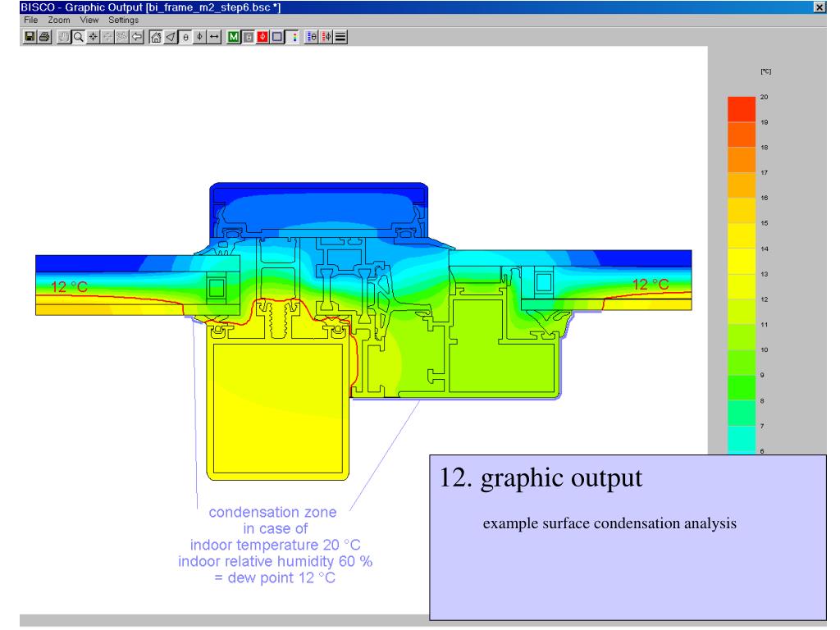Viewport: 840px width, 630px height.
Task: Click the double-headed horizontal arrow icon
Action: [214, 37]
